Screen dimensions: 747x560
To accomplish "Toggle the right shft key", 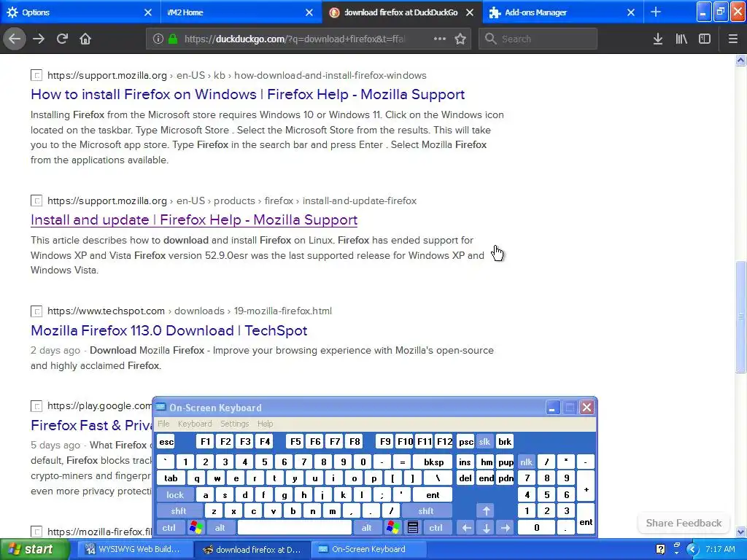I will (x=425, y=511).
